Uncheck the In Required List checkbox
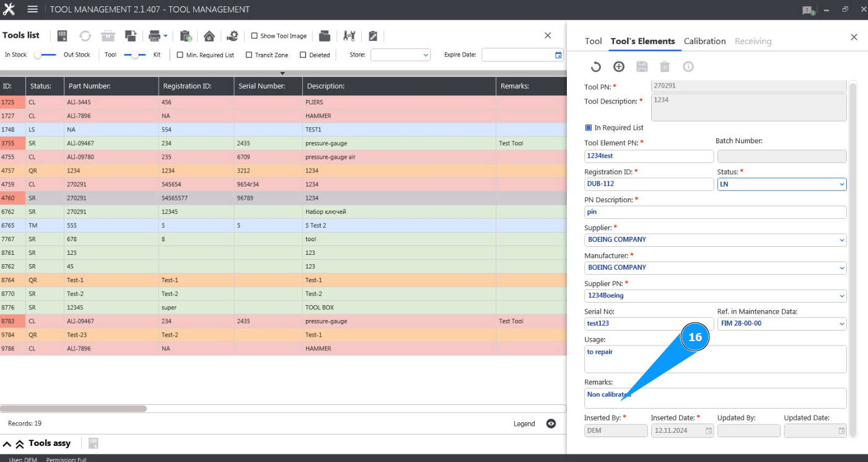This screenshot has width=868, height=462. pos(589,128)
